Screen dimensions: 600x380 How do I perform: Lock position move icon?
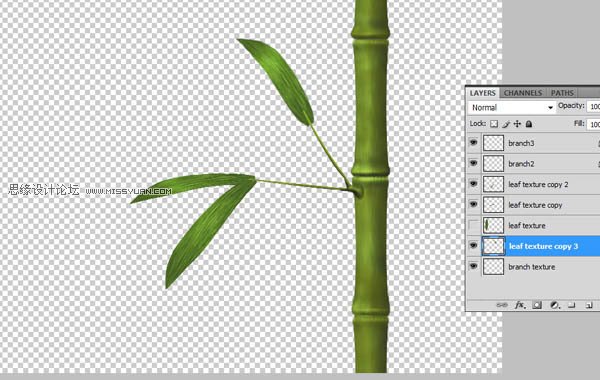point(517,124)
